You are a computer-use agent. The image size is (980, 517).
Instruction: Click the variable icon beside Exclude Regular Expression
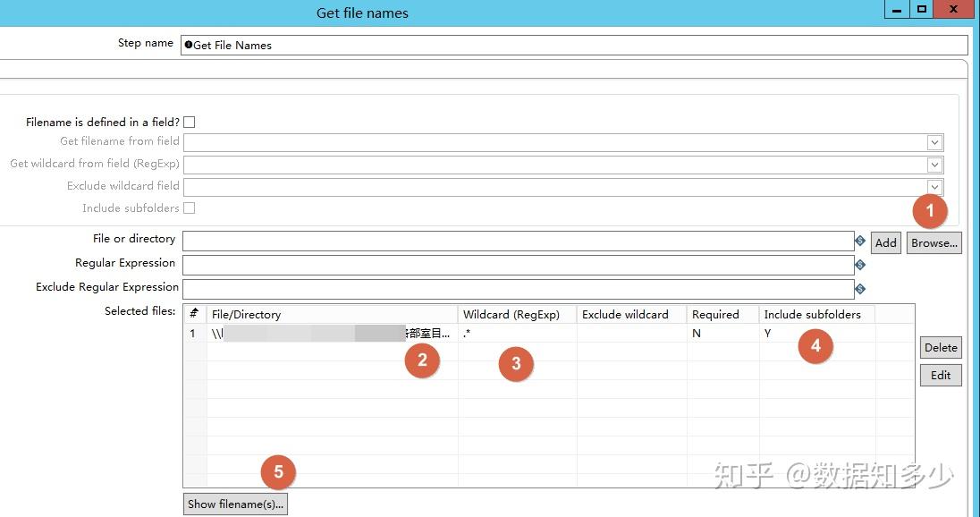tap(859, 288)
